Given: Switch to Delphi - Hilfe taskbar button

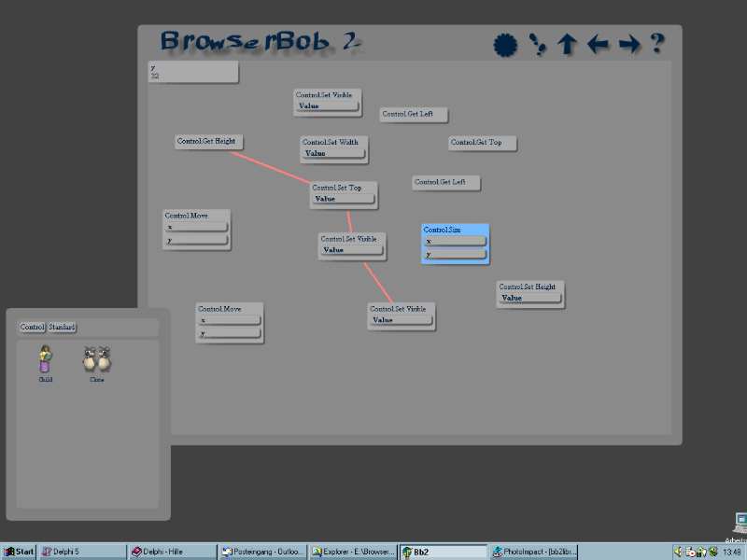Looking at the screenshot, I should click(172, 552).
